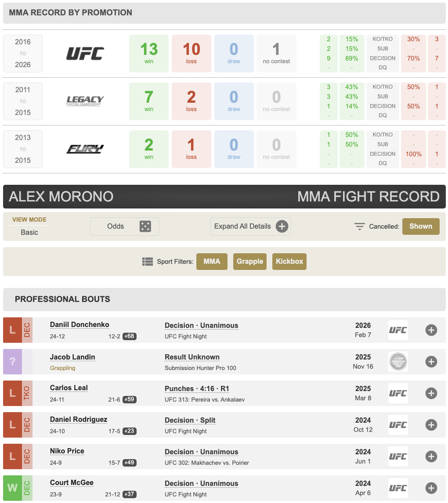Click the Odds dice icon
The image size is (448, 503).
click(x=145, y=226)
